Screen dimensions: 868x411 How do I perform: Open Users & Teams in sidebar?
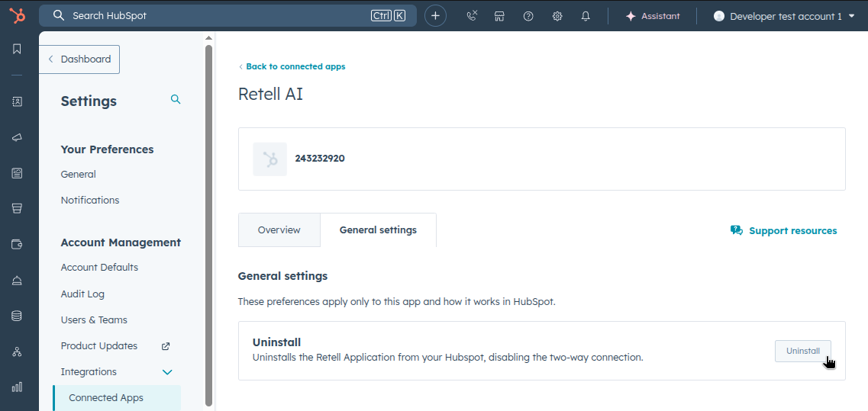click(94, 319)
